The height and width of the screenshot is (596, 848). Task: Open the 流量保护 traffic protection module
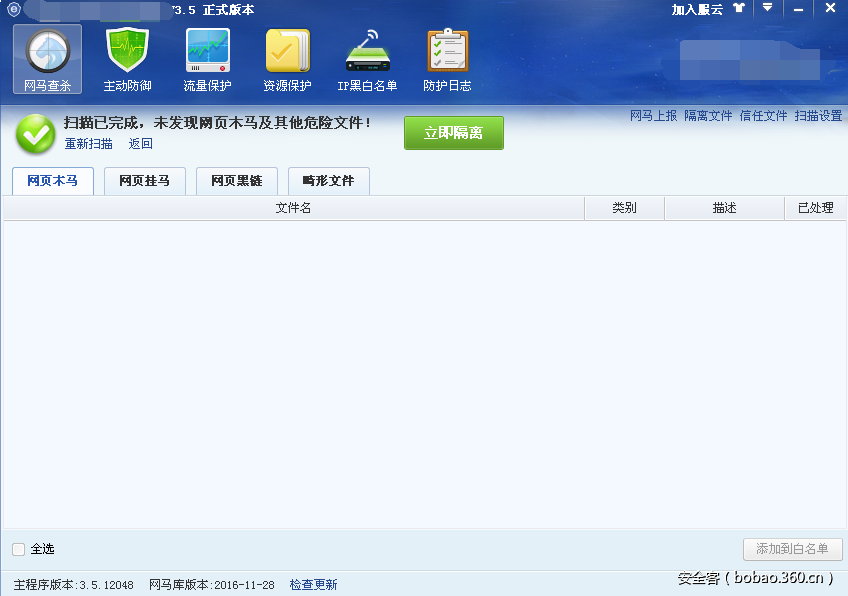(206, 58)
